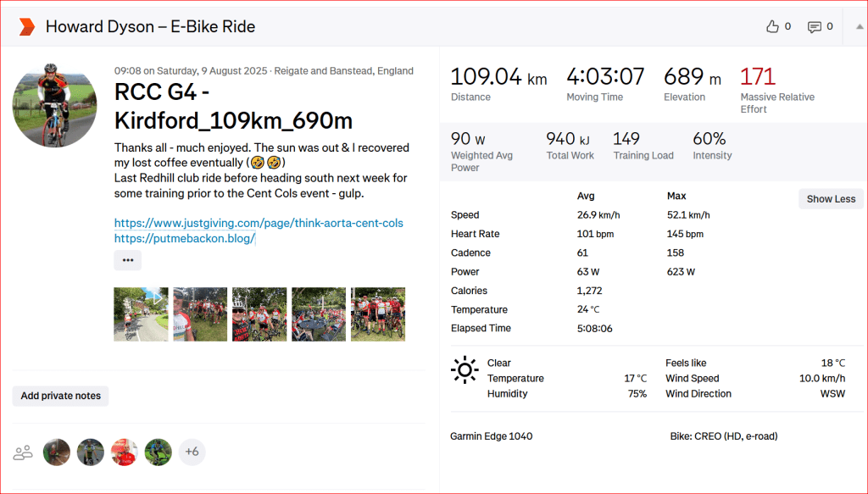Viewport: 868px width, 494px height.
Task: Click Show Less to collapse stats
Action: click(x=831, y=199)
